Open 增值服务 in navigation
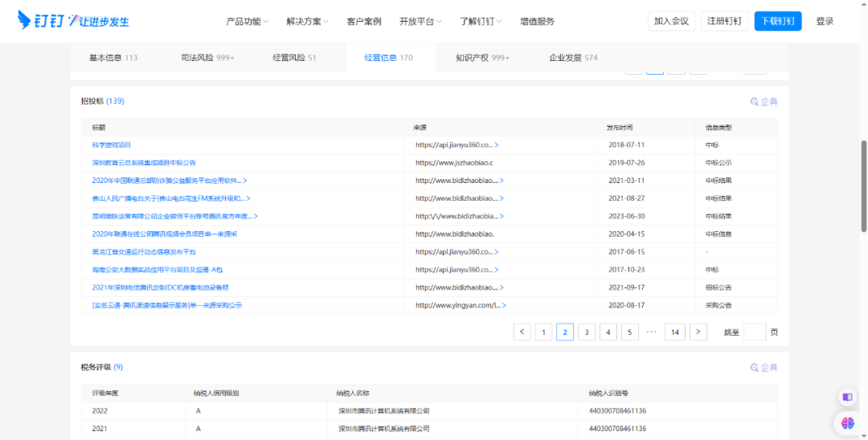868x440 pixels. point(537,22)
